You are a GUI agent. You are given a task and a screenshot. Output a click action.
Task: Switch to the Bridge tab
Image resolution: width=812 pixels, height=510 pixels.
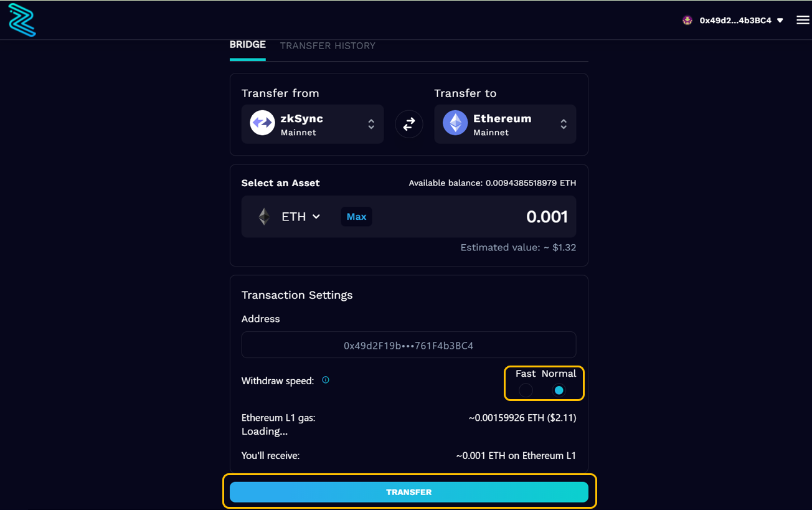247,45
